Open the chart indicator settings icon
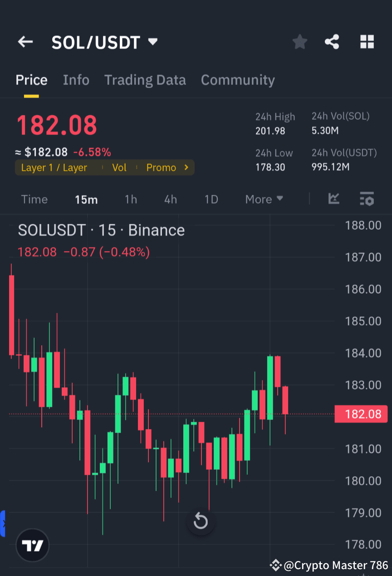Image resolution: width=392 pixels, height=576 pixels. point(367,199)
